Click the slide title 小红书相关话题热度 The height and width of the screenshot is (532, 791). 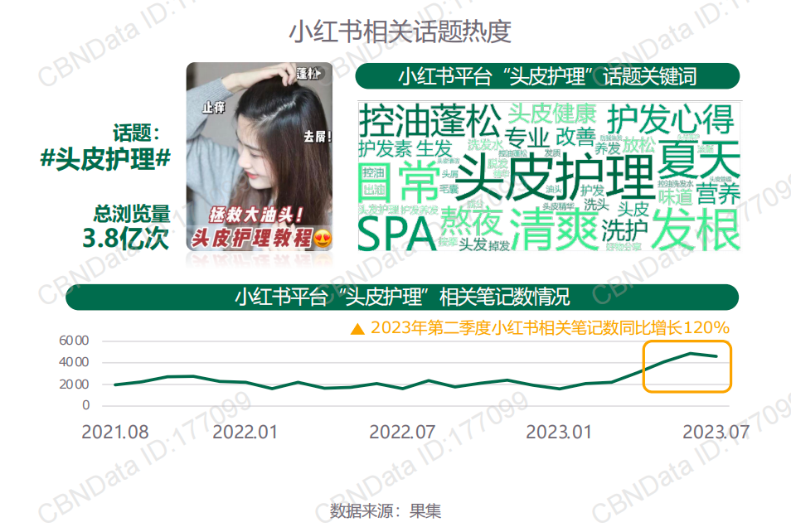400,31
